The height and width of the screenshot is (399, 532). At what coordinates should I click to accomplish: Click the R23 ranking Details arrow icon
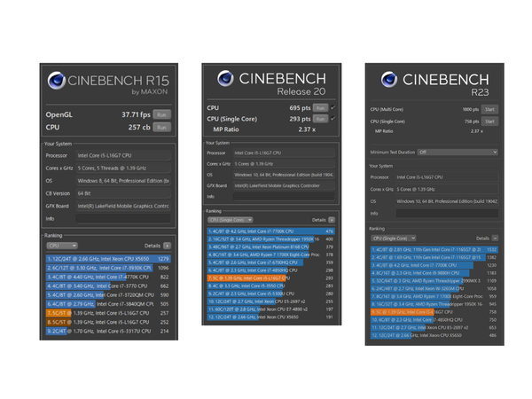495,239
